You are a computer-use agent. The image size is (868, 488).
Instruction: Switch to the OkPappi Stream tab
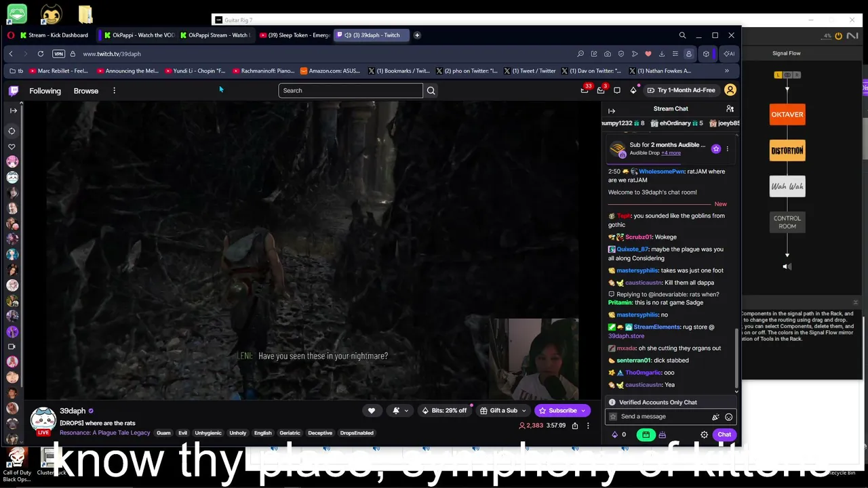point(214,35)
